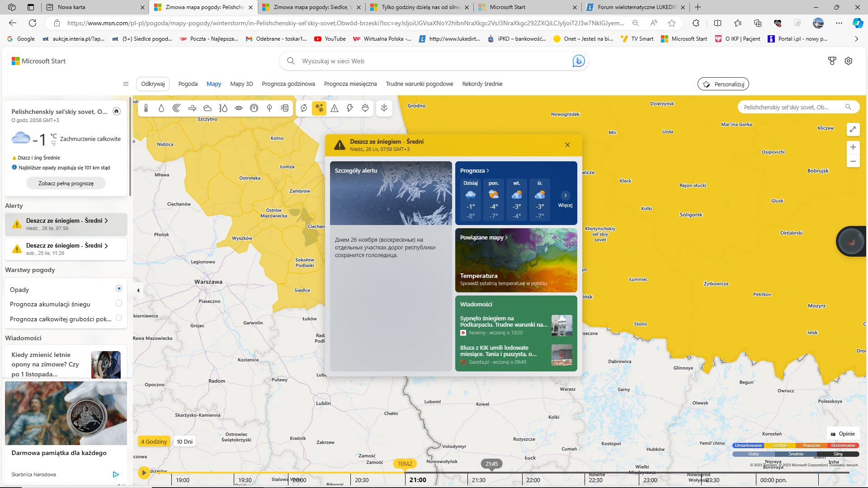
Task: Click the fullscreen expand map icon
Action: click(x=853, y=129)
